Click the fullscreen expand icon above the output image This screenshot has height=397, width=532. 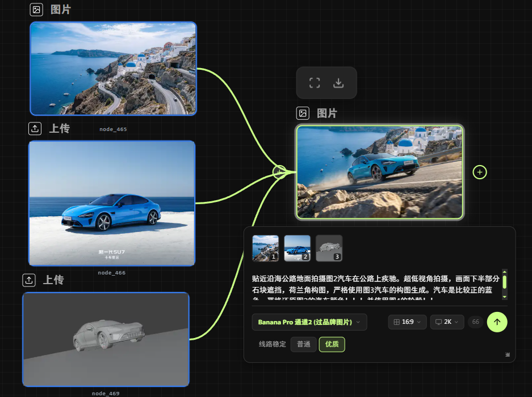point(315,83)
